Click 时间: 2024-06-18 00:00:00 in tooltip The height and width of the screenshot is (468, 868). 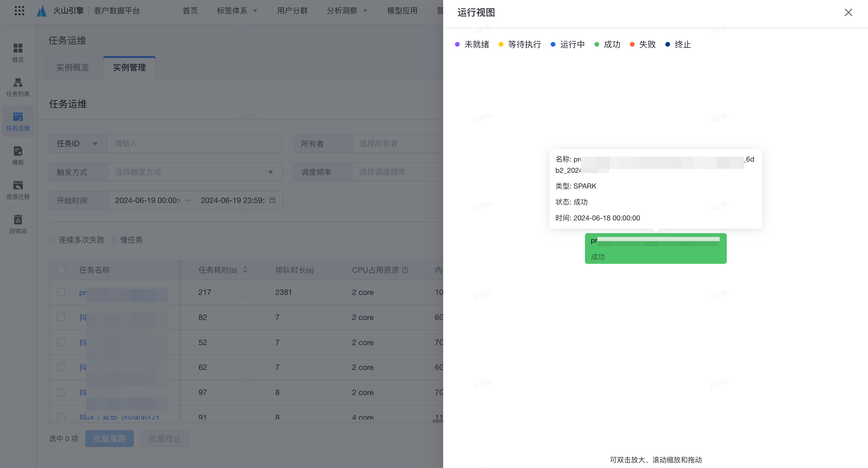tap(597, 218)
